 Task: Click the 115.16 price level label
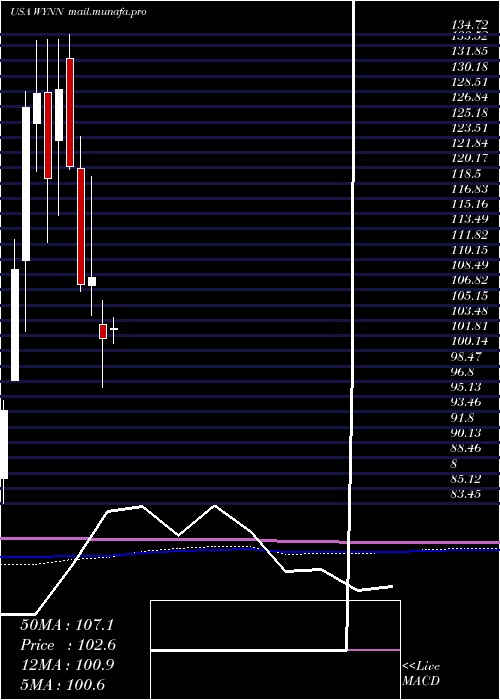click(x=472, y=204)
